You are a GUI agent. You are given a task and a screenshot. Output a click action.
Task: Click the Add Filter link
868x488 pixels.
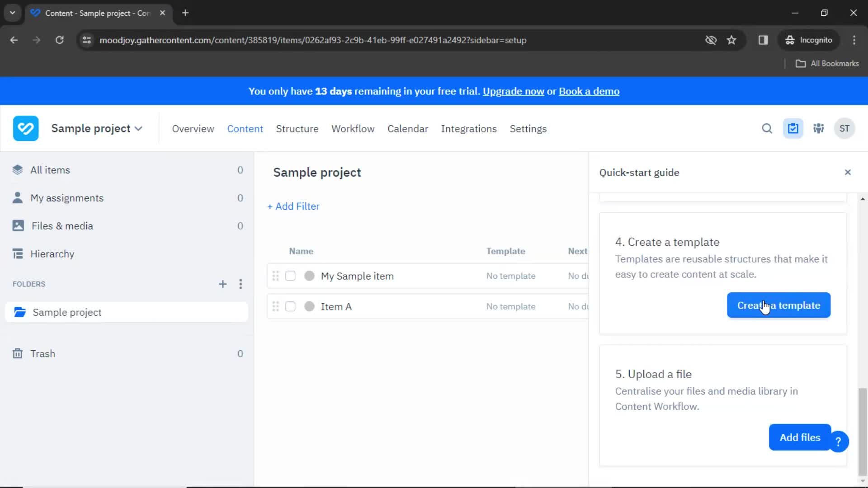coord(292,206)
